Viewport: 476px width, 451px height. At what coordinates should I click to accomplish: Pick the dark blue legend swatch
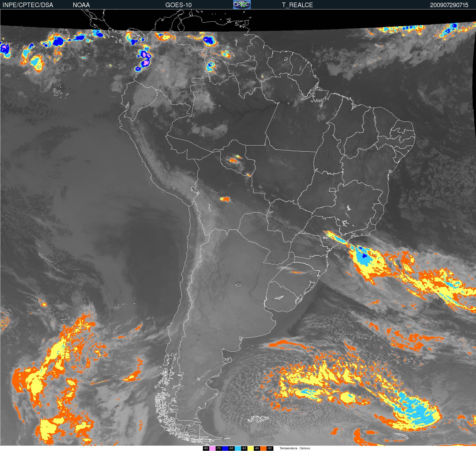pyautogui.click(x=225, y=448)
